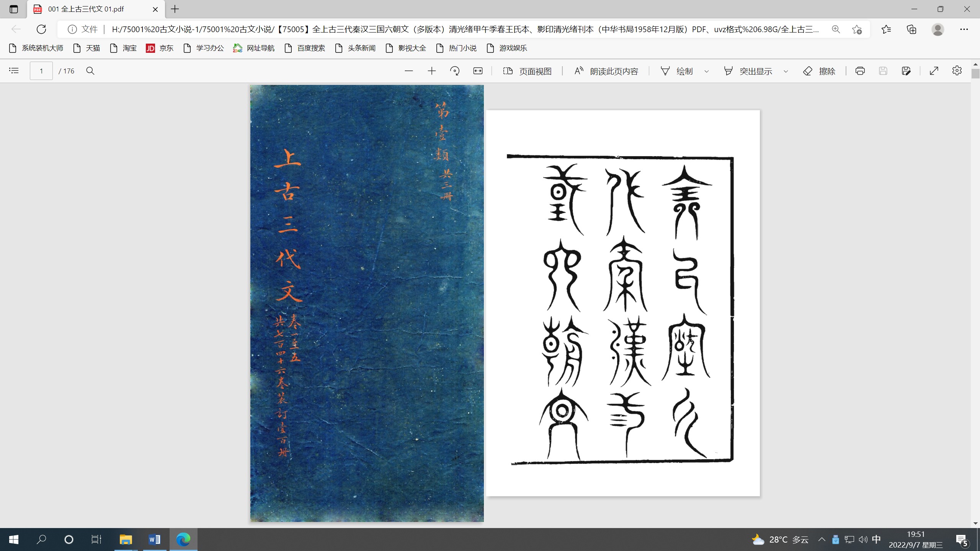Open a new browser tab
The image size is (980, 551).
coord(175,9)
